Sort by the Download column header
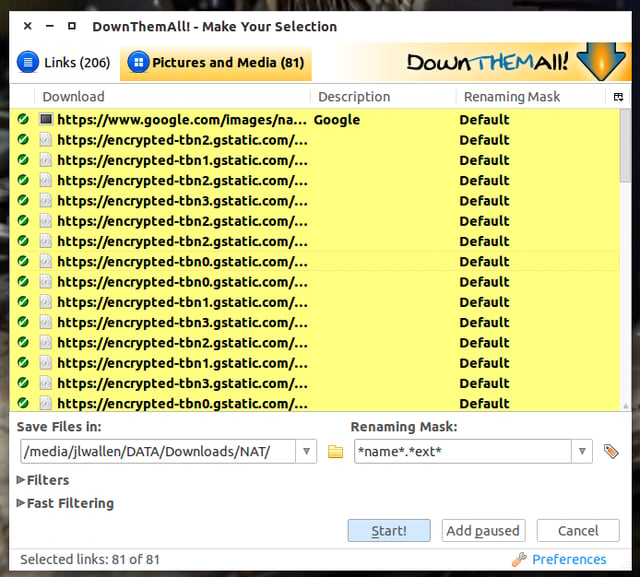 pos(172,97)
